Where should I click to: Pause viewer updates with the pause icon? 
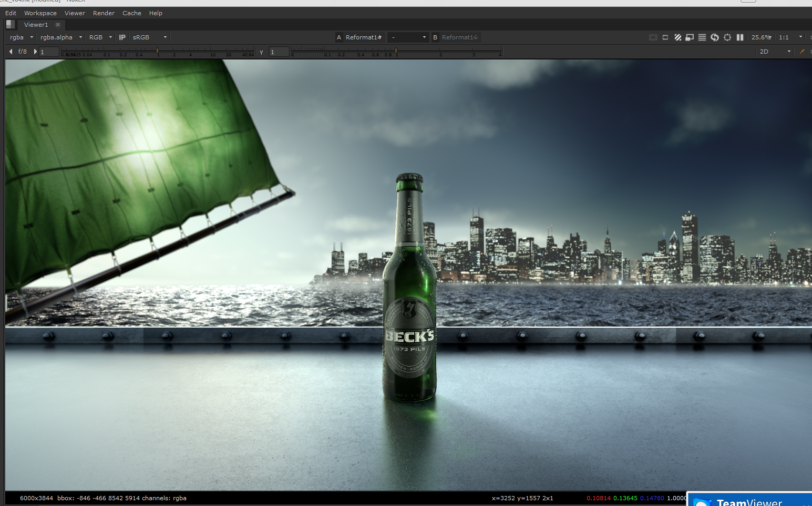coord(740,37)
